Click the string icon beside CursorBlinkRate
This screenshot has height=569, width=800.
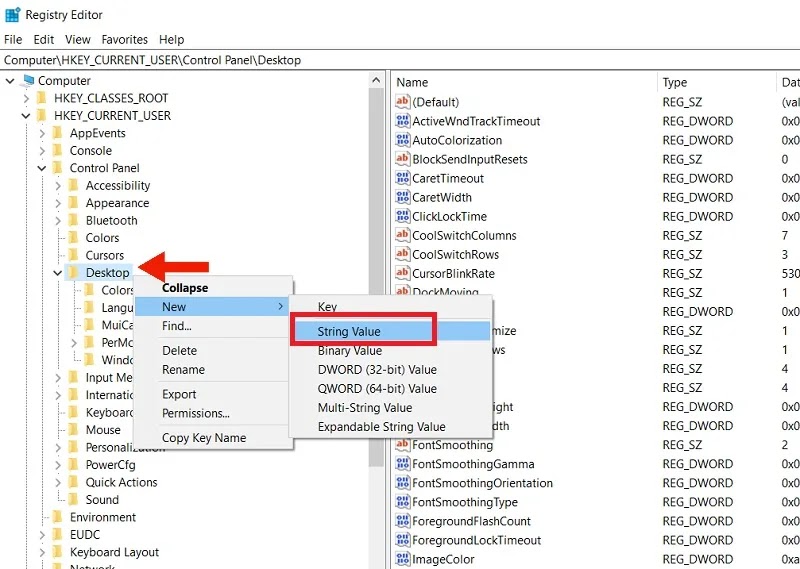(403, 273)
